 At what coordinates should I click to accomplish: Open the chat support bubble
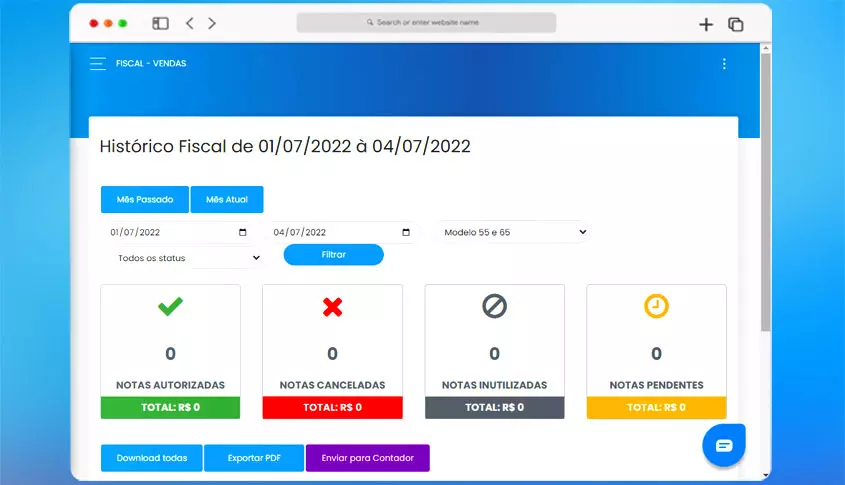[x=724, y=445]
